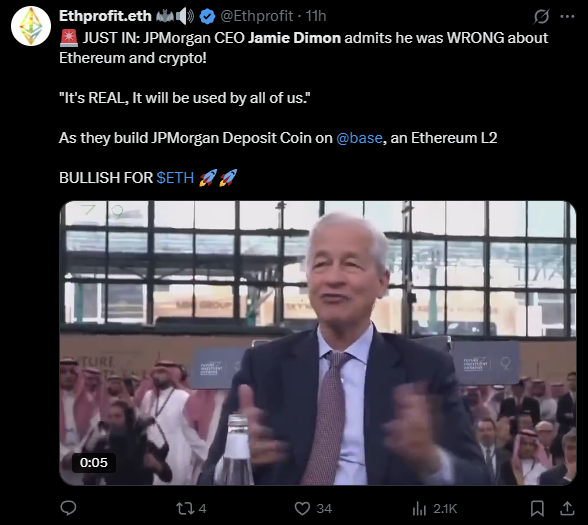Screen dimensions: 588x525
Task: Repost this tweet via retweet icon
Action: pos(185,508)
